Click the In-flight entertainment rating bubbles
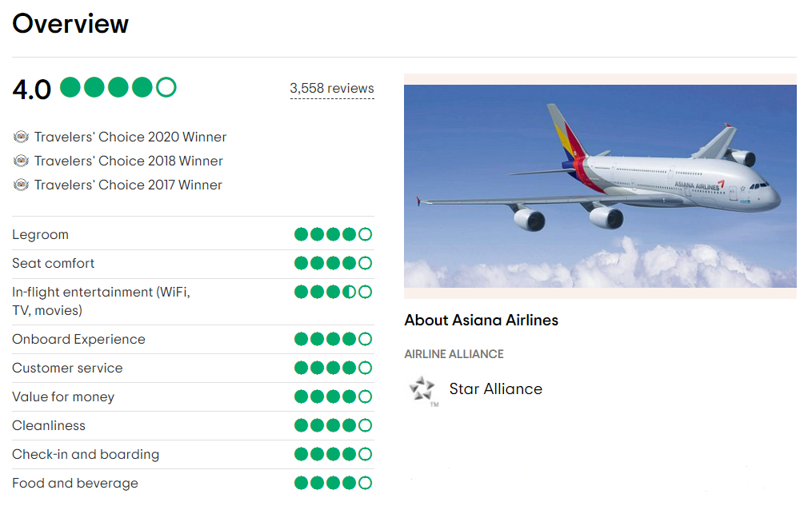Viewport: 812px width, 514px height. pos(333,292)
